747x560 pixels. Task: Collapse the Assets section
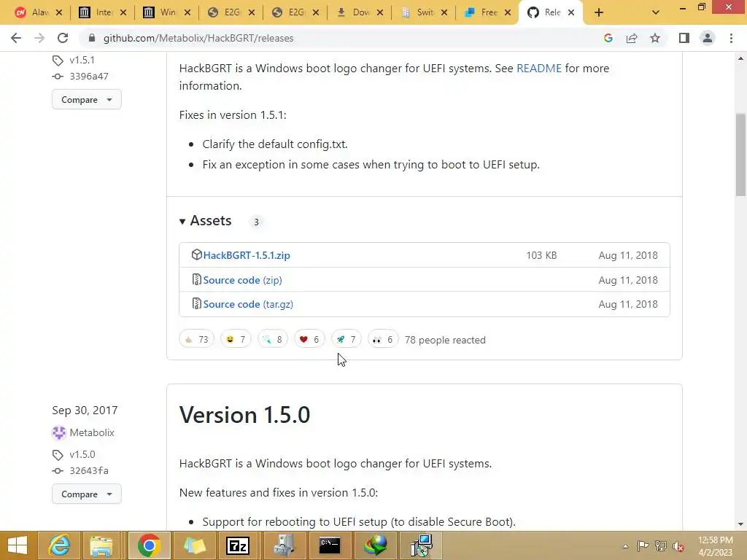coord(205,220)
